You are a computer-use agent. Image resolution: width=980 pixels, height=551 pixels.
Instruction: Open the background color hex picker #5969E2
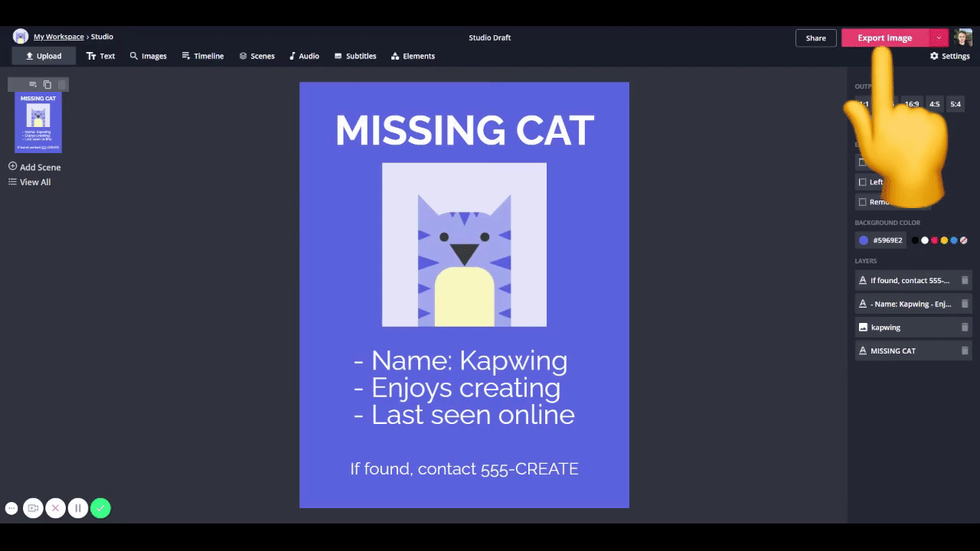880,240
